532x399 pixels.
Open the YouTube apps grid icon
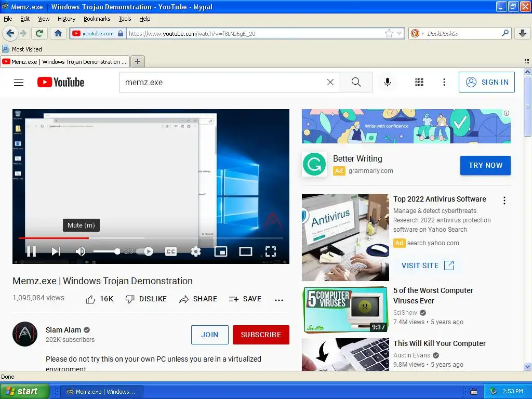click(x=419, y=82)
